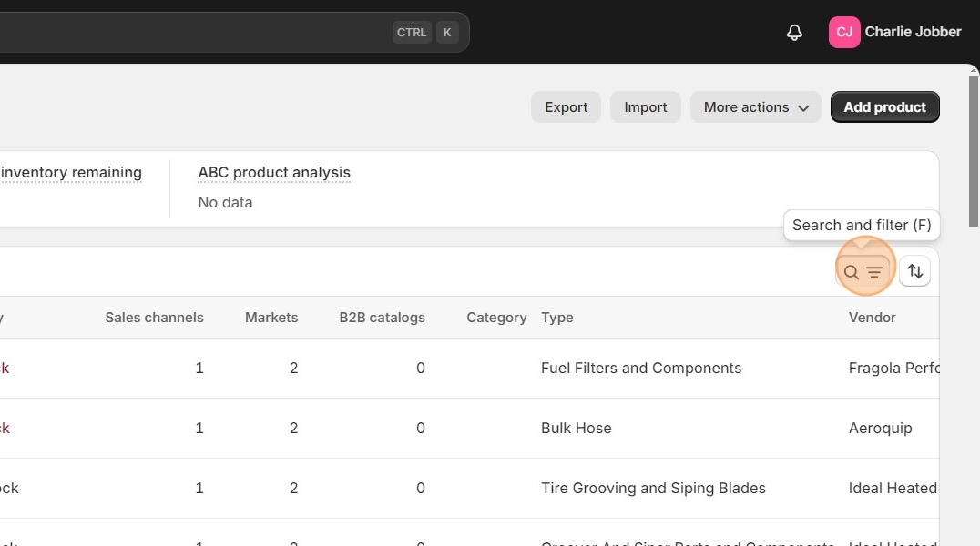
Task: Click the Import button
Action: (x=646, y=107)
